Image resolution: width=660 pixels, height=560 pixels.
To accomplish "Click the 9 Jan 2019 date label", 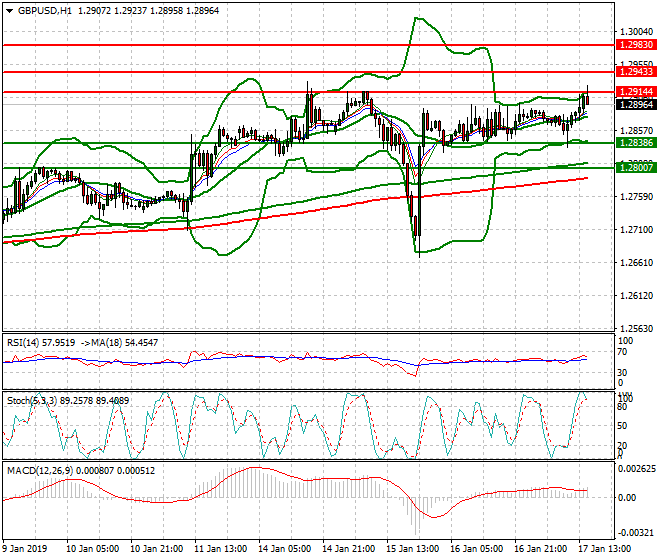I will point(25,549).
